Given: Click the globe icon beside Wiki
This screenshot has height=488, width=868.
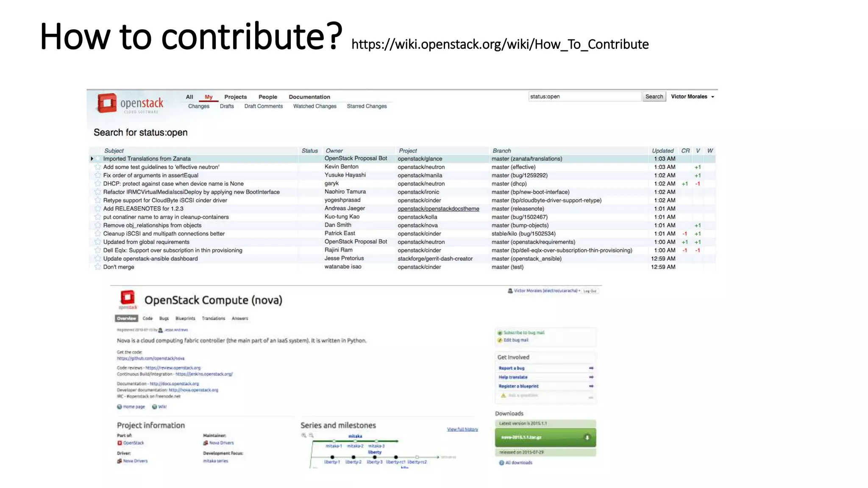Looking at the screenshot, I should [154, 407].
